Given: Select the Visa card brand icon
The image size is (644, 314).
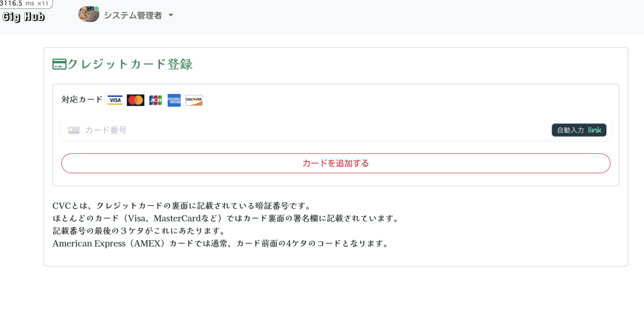Looking at the screenshot, I should click(x=115, y=100).
